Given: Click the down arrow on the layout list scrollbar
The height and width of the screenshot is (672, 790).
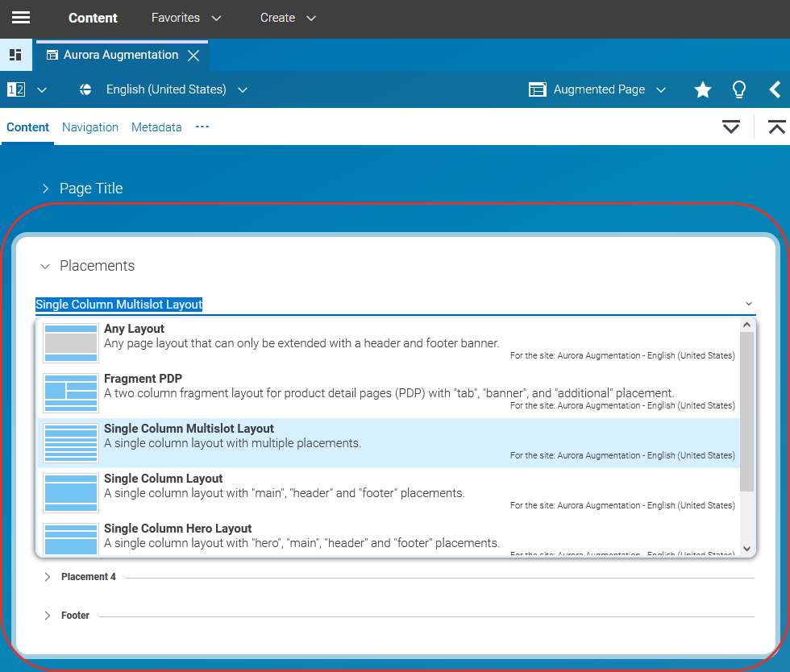Looking at the screenshot, I should [x=746, y=548].
